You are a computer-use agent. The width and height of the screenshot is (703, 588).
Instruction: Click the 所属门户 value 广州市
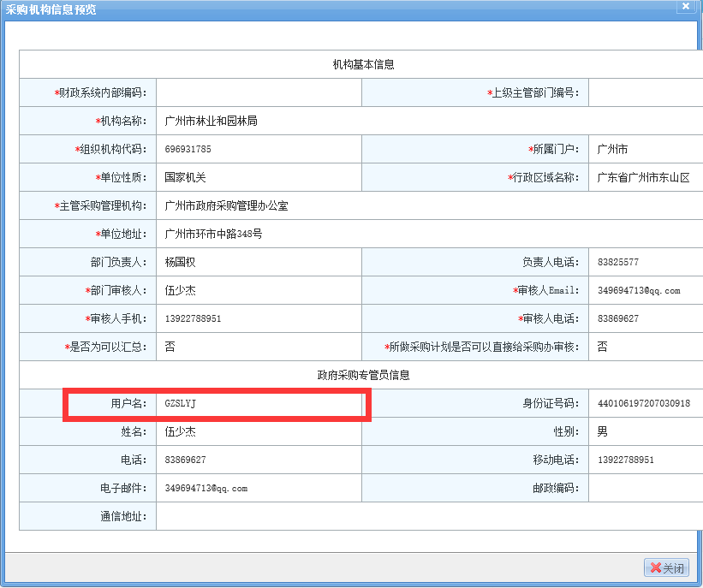coord(612,149)
